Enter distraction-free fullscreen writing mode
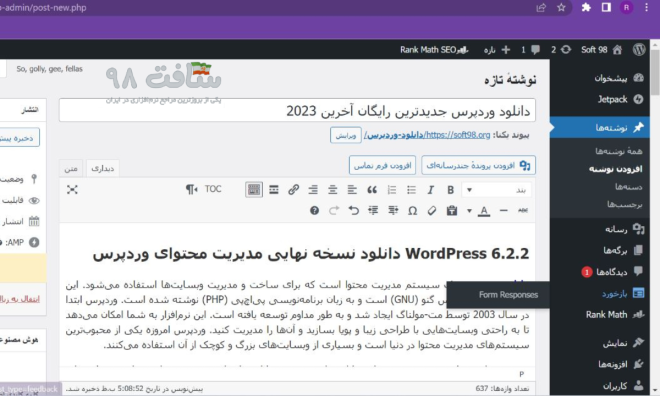Image resolution: width=660 pixels, height=396 pixels. coord(72,190)
